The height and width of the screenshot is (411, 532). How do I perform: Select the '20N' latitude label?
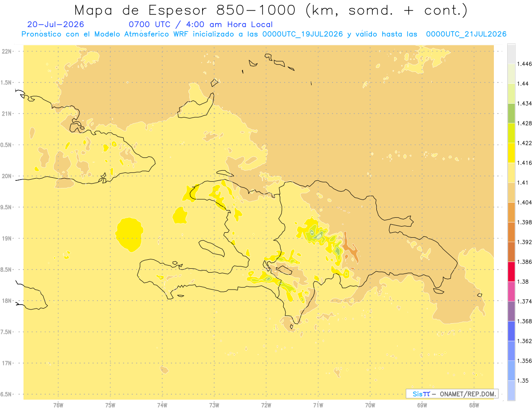(x=7, y=176)
